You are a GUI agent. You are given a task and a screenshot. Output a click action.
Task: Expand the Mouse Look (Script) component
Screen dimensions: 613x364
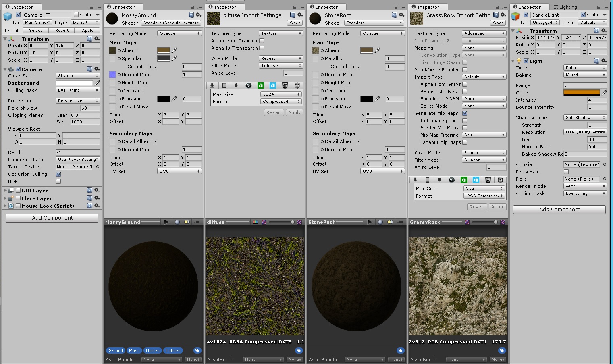pos(5,206)
